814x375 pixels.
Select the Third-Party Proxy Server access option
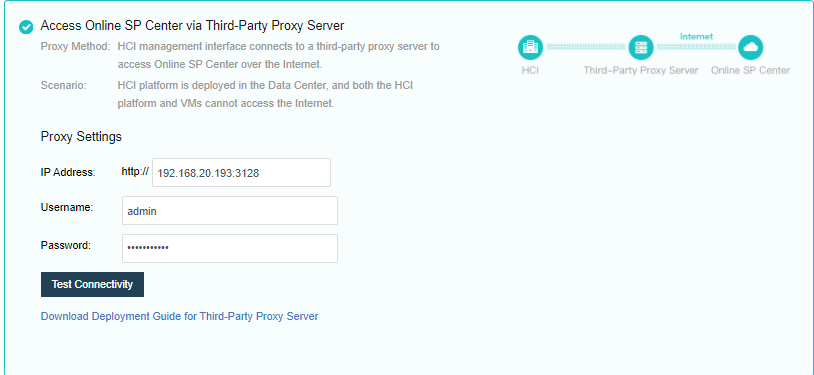pos(26,27)
